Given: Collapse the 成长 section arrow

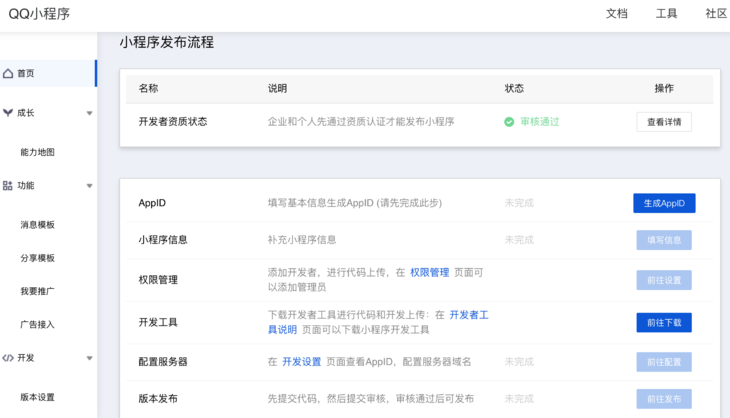Looking at the screenshot, I should pyautogui.click(x=89, y=113).
